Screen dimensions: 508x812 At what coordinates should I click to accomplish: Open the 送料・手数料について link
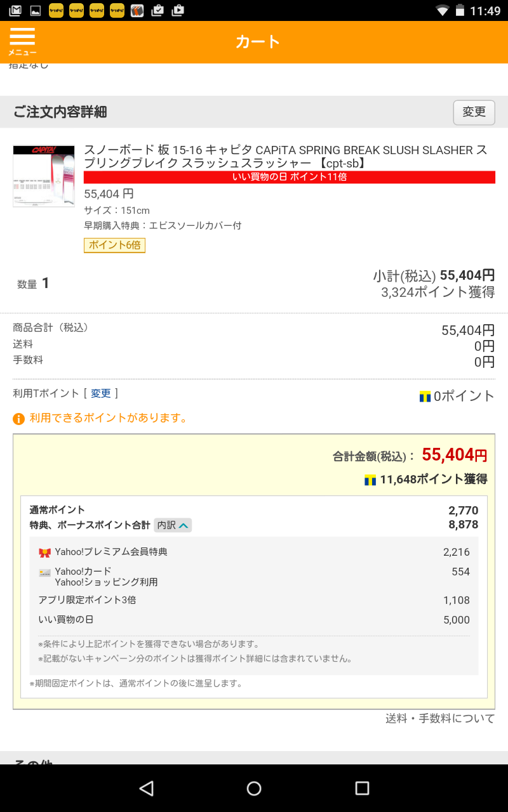click(x=440, y=719)
